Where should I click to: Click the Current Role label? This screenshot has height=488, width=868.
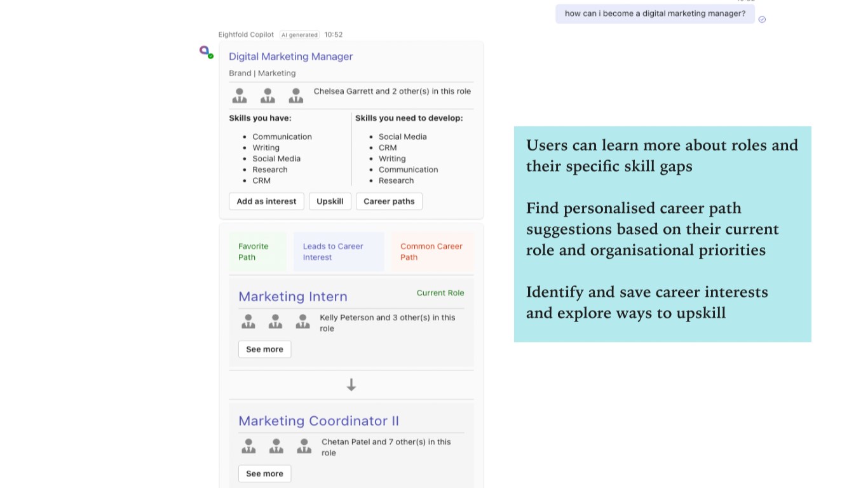point(440,293)
